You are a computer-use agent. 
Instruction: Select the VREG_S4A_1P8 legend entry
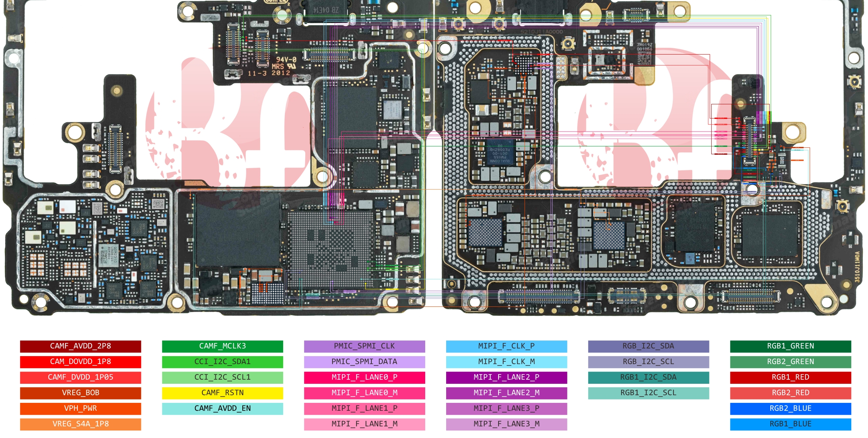[80, 424]
